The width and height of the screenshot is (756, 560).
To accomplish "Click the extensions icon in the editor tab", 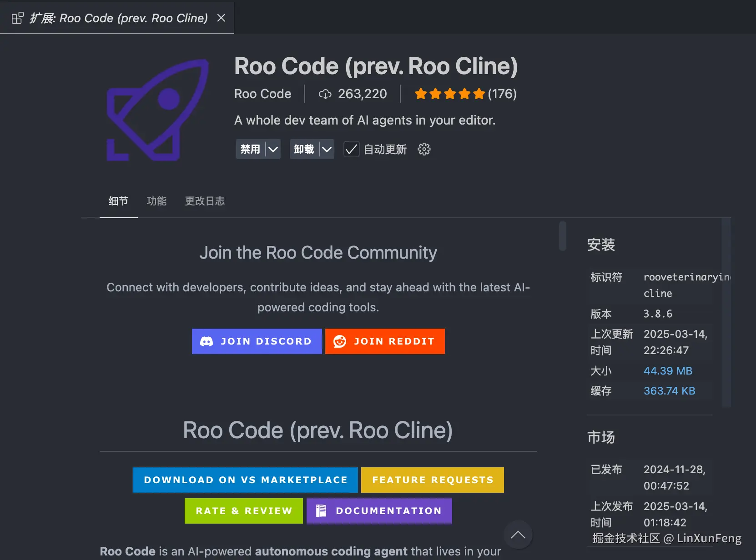I will coord(17,18).
